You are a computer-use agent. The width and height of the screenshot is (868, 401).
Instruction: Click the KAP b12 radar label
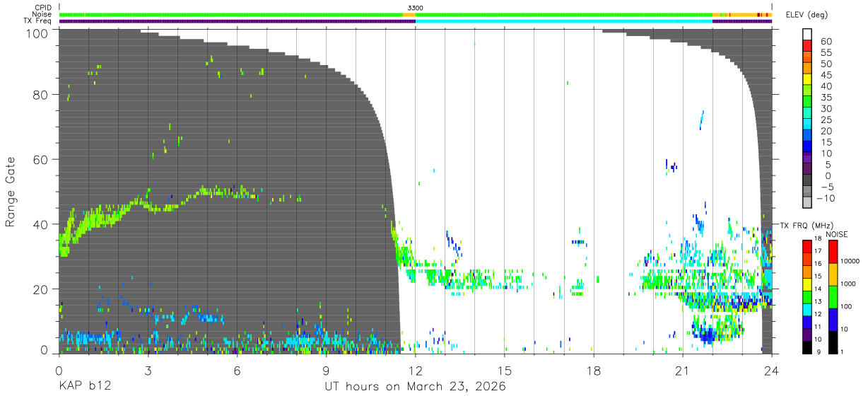pos(84,387)
